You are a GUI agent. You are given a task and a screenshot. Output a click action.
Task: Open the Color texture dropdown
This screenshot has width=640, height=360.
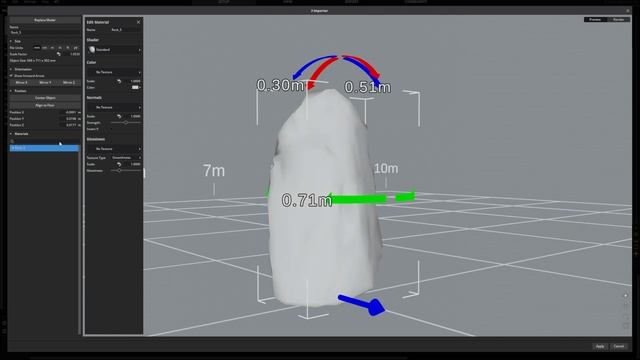[x=114, y=72]
